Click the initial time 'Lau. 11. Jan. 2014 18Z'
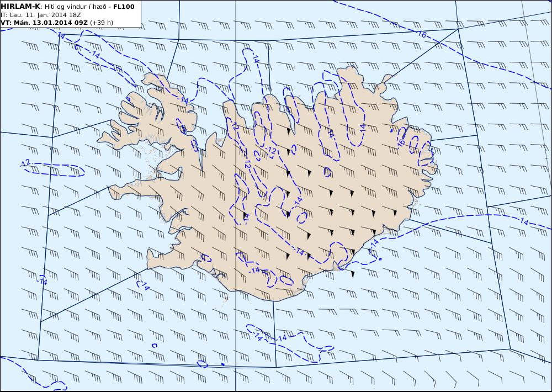The height and width of the screenshot is (392, 552). (45, 15)
